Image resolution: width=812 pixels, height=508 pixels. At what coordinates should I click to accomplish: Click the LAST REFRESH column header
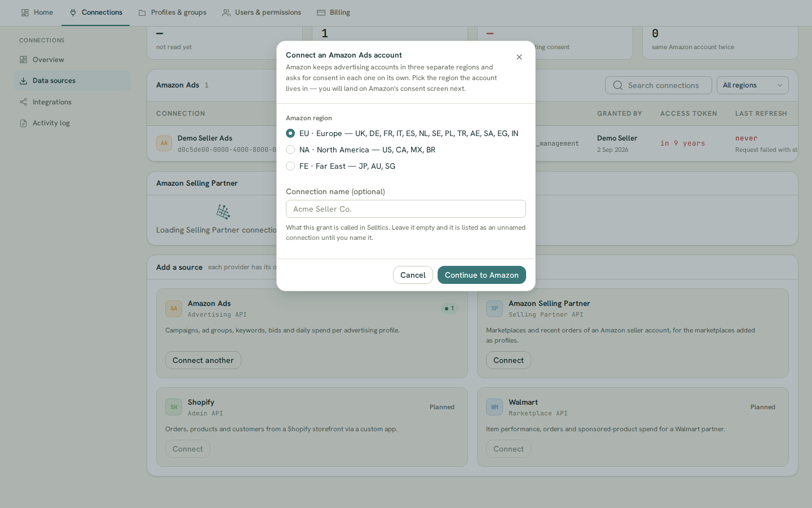coord(761,113)
